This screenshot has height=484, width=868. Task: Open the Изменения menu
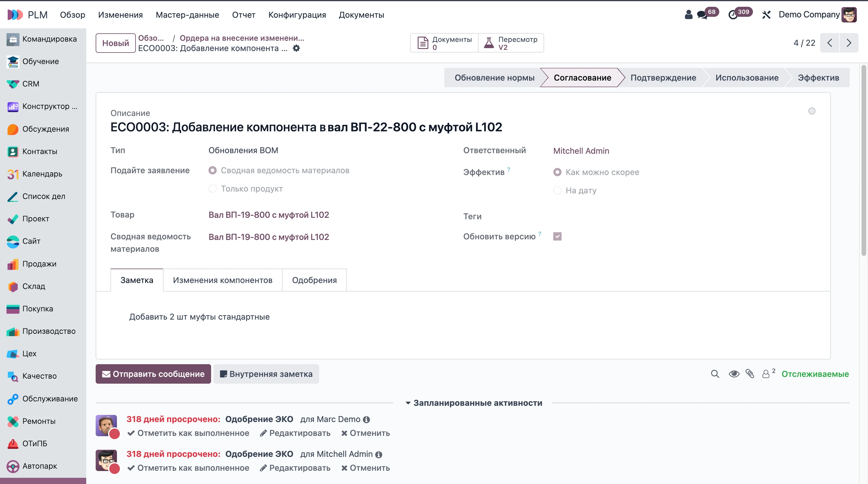coord(120,15)
